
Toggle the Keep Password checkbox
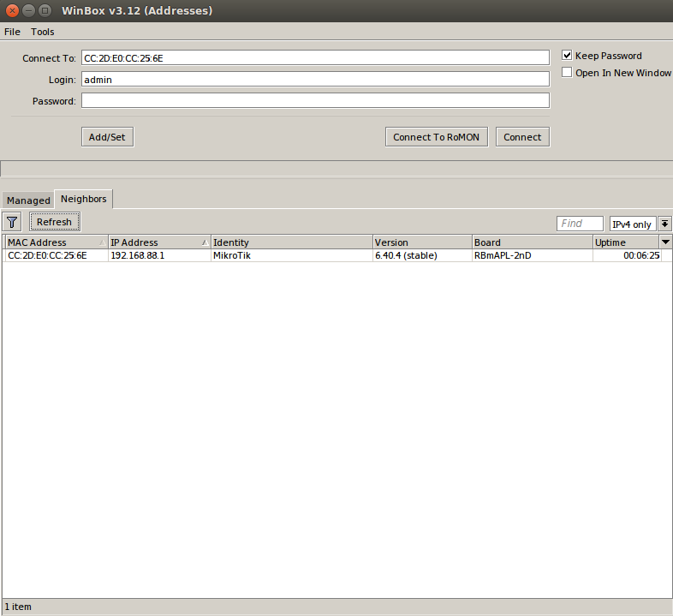tap(567, 56)
